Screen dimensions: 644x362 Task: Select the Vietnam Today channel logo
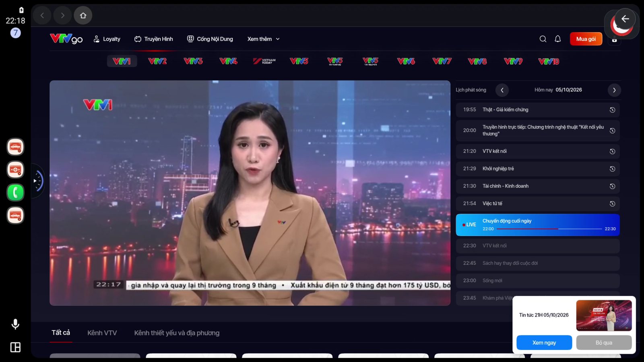(x=264, y=61)
